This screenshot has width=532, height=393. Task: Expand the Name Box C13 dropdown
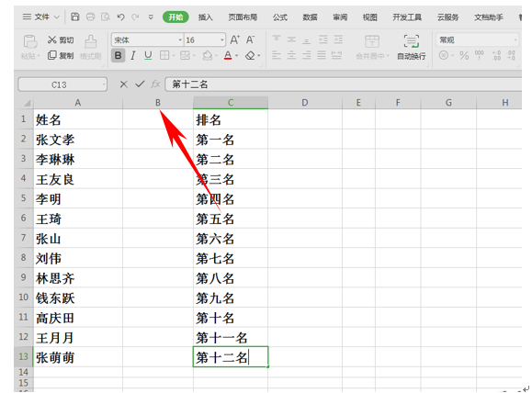pos(104,84)
